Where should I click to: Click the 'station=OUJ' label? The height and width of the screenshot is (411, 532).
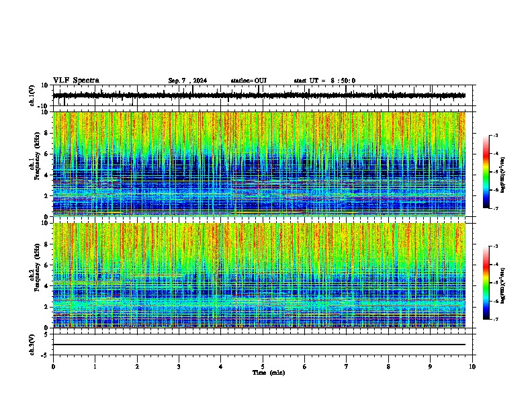click(249, 81)
